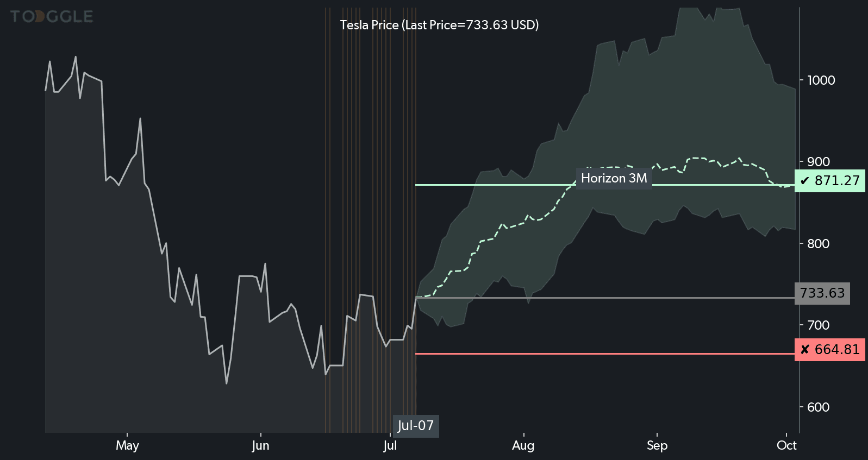Click the 700 price axis value

[x=819, y=325]
